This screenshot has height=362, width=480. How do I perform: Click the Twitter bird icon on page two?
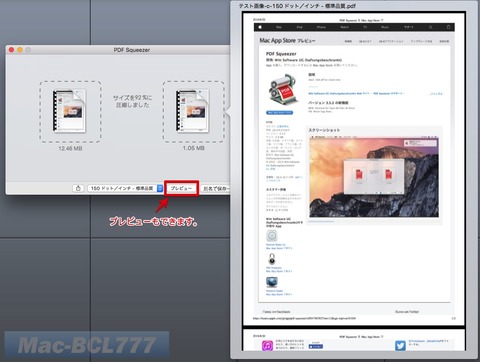pos(400,345)
